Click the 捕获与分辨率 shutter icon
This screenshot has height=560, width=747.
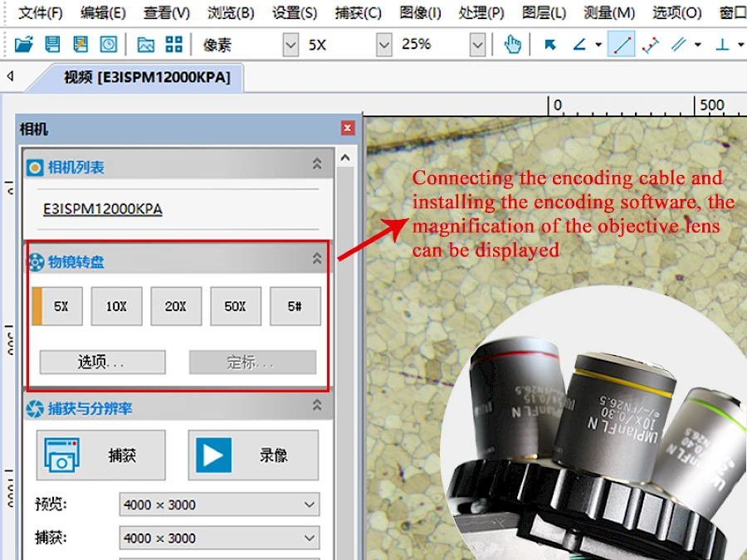pyautogui.click(x=35, y=408)
